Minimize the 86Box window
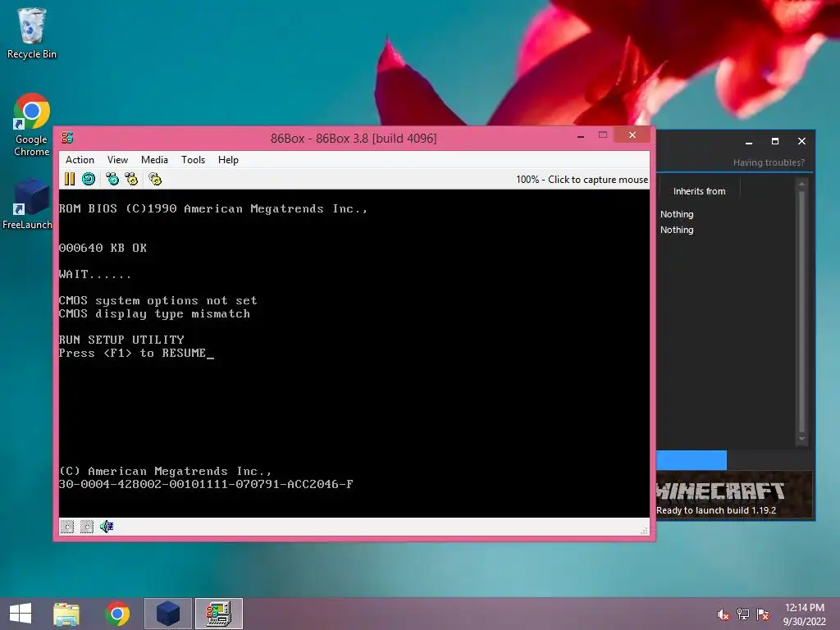The width and height of the screenshot is (840, 630). pos(581,136)
